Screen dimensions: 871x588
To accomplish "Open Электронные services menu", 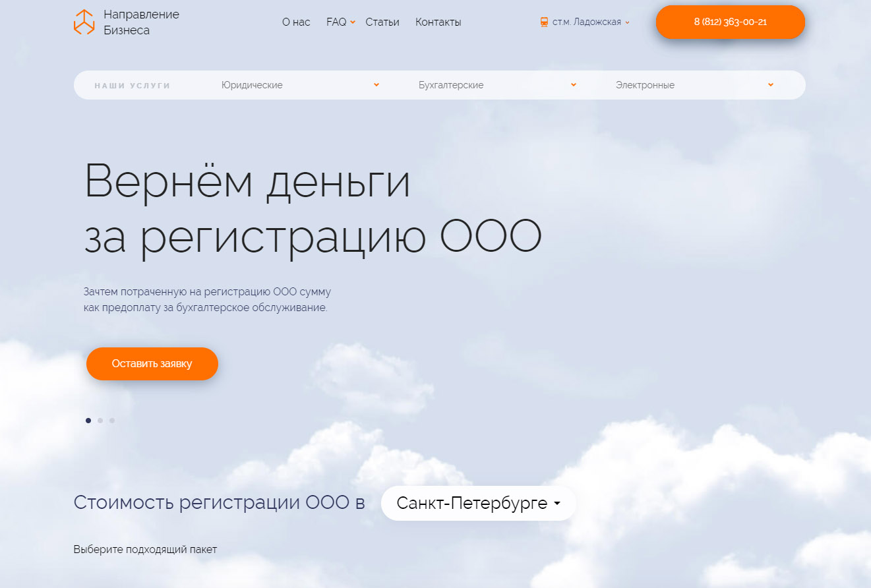I will pyautogui.click(x=645, y=85).
